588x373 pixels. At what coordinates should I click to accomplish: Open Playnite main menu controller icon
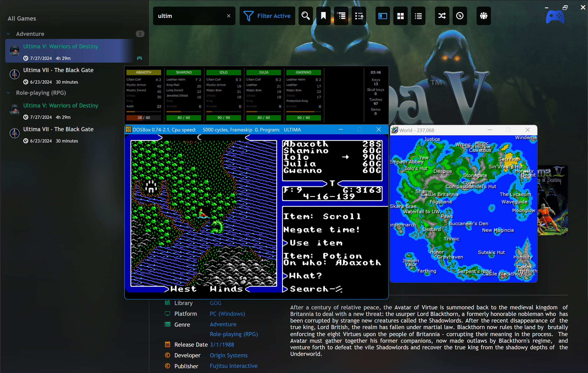[x=555, y=17]
